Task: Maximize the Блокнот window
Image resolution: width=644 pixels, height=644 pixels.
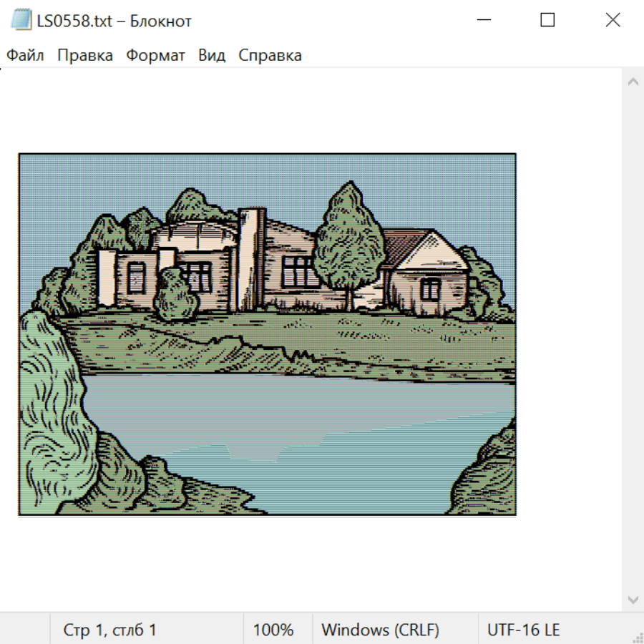Action: [547, 20]
